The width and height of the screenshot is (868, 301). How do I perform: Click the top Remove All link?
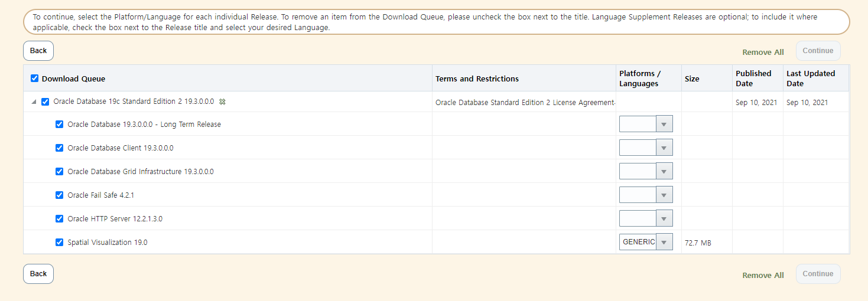(x=763, y=52)
